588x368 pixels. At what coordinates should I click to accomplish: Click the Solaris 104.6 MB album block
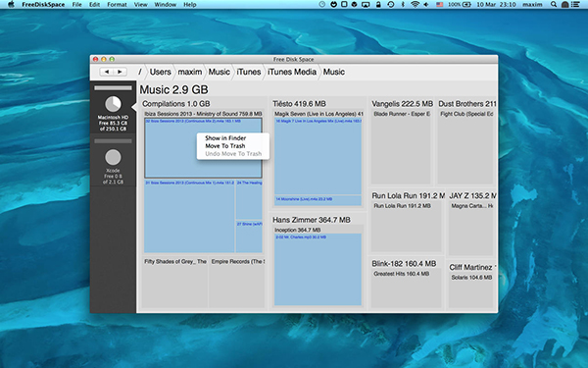[470, 290]
